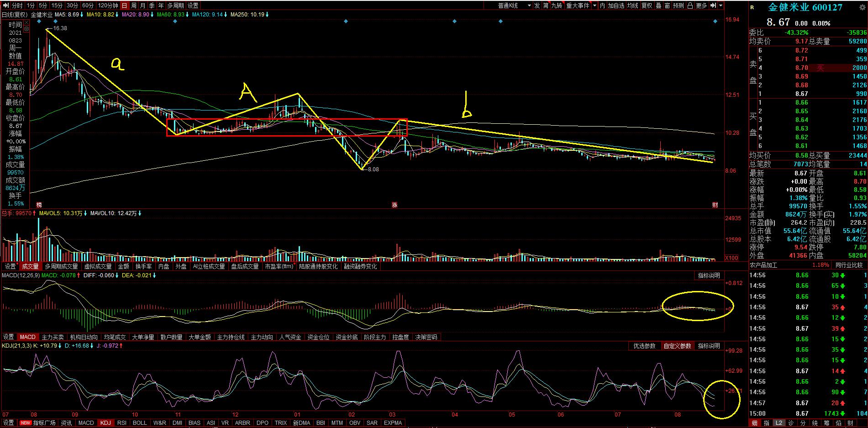Click the 九转 toolbar button
This screenshot has height=428, width=868.
pyautogui.click(x=557, y=5)
